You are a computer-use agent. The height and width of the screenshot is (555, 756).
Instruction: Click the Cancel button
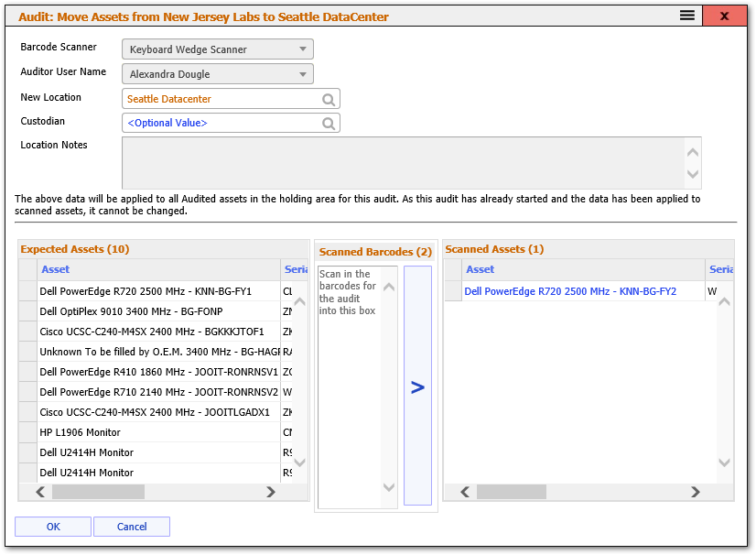[x=131, y=526]
